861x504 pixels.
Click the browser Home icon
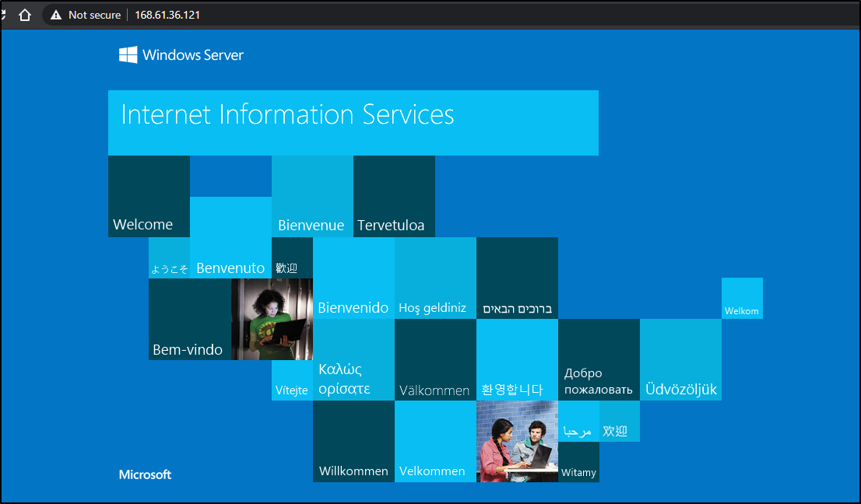pyautogui.click(x=24, y=15)
